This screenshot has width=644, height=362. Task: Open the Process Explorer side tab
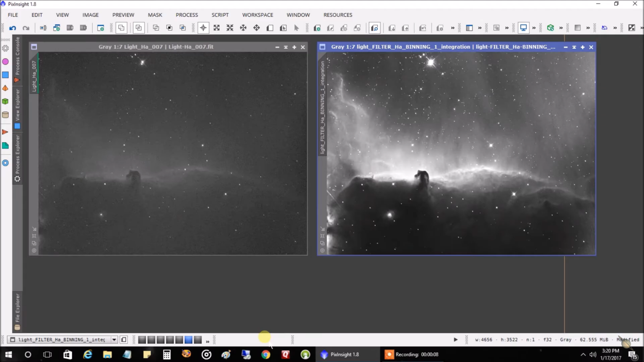(x=17, y=158)
